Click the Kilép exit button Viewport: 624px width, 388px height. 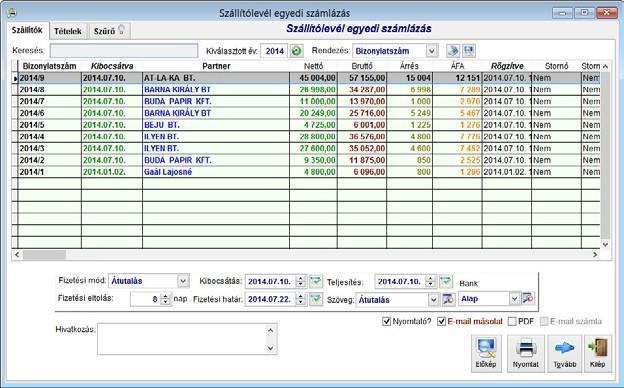click(x=598, y=353)
